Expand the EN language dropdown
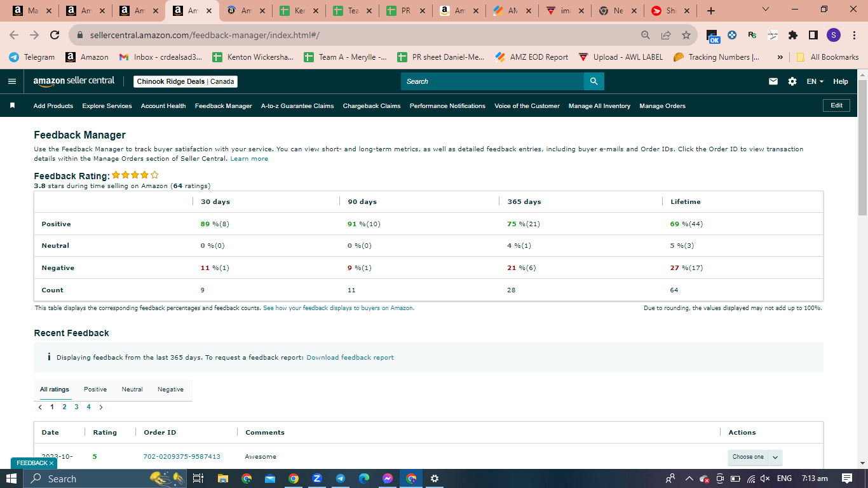This screenshot has width=868, height=488. tap(815, 81)
